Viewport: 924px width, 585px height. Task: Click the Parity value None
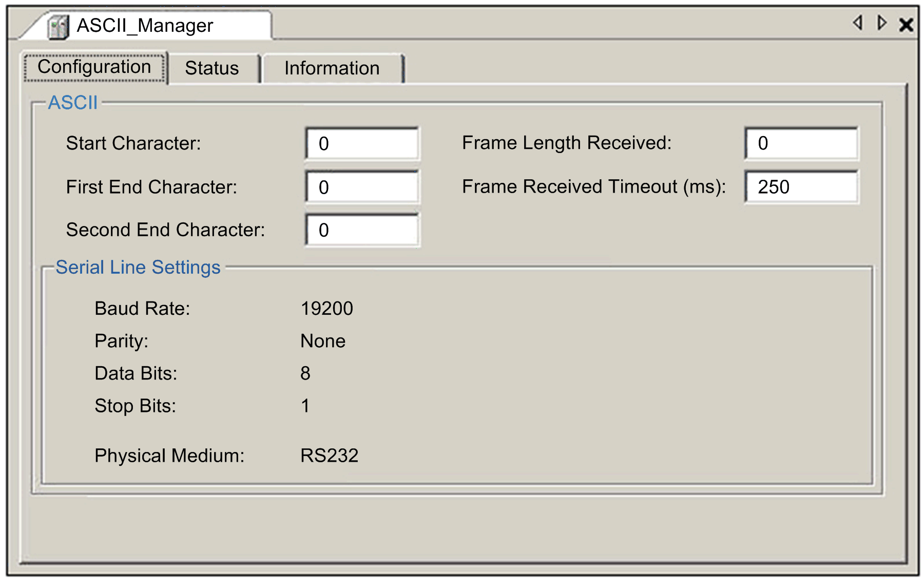tap(323, 341)
